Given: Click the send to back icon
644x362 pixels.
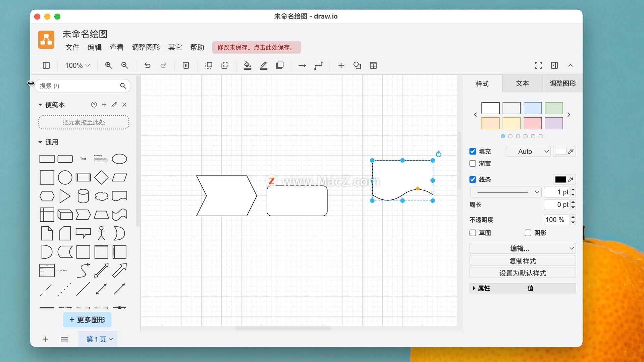Looking at the screenshot, I should pos(225,65).
